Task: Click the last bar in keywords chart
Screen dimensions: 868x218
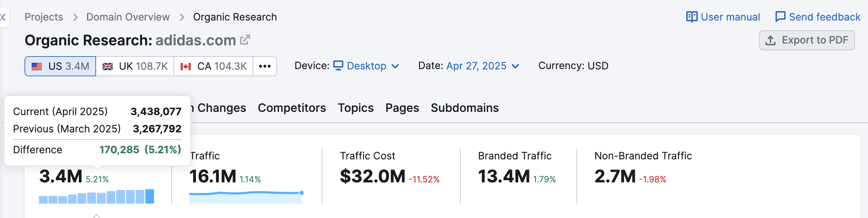Action: pos(150,196)
